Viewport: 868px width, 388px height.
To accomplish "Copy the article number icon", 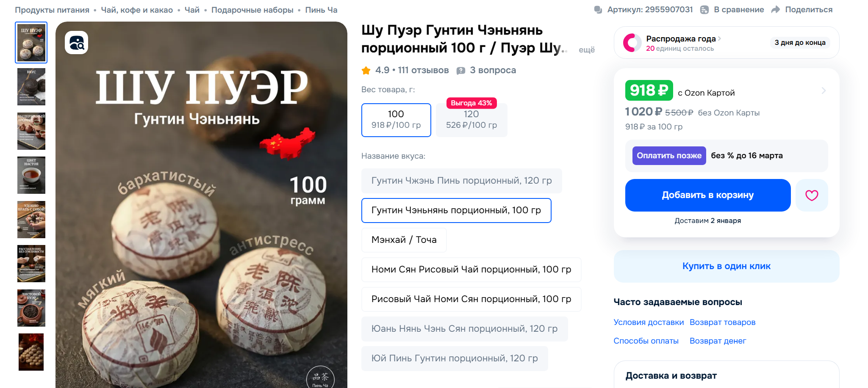I will point(598,10).
